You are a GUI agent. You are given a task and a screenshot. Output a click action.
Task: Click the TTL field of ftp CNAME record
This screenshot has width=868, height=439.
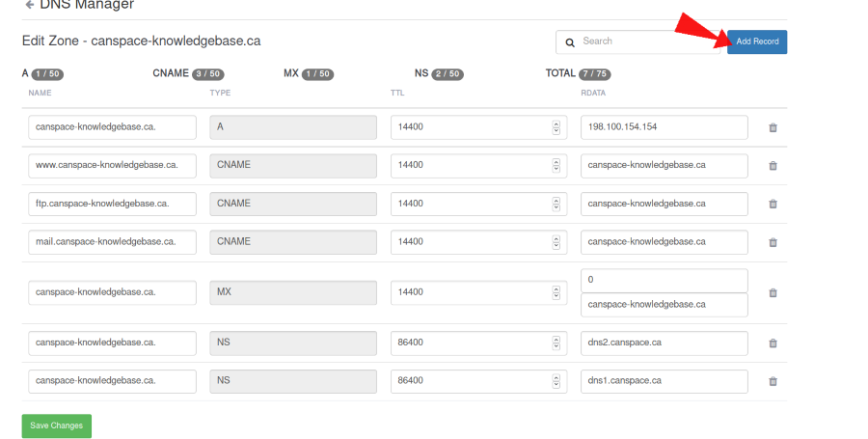478,204
